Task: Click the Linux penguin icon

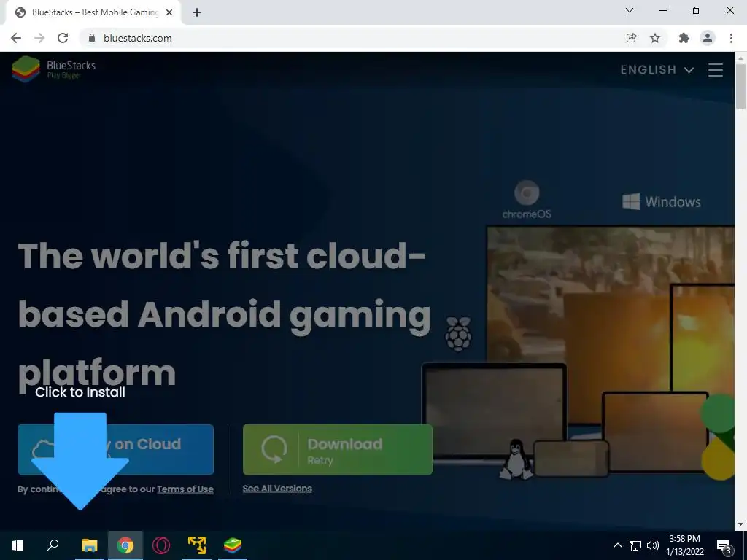Action: pos(516,459)
